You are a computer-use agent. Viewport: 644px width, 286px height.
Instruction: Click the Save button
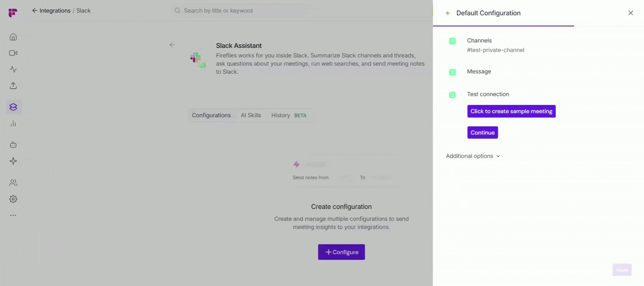point(622,270)
